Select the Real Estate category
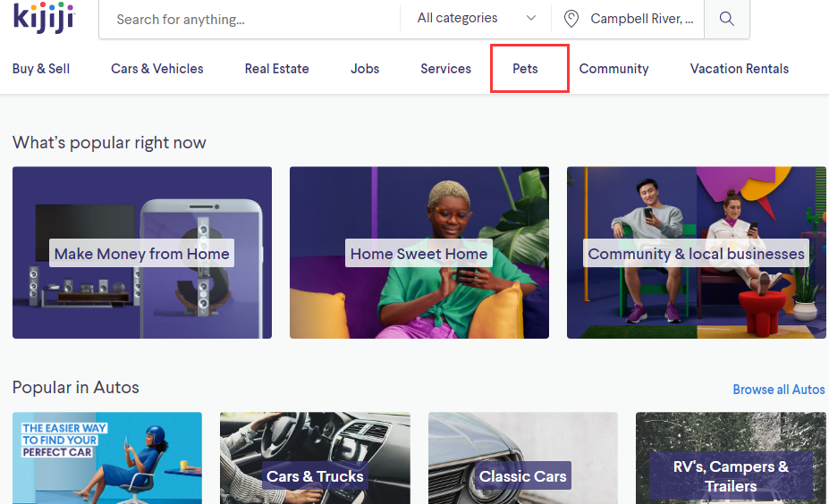829x504 pixels. (x=277, y=69)
